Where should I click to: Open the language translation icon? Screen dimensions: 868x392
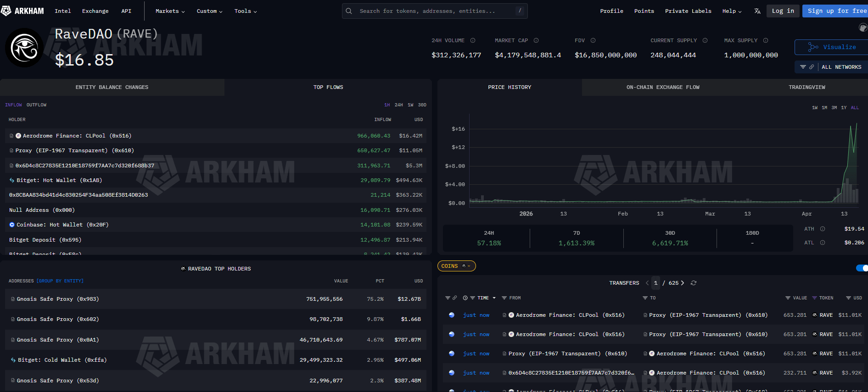click(x=757, y=11)
